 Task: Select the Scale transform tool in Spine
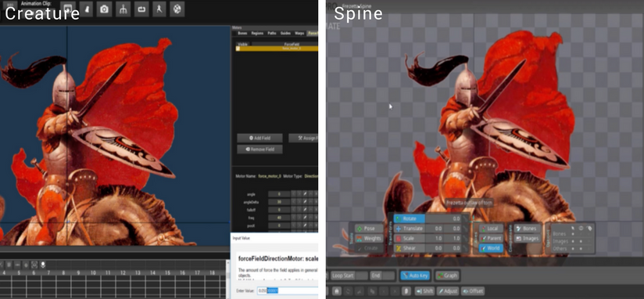(410, 239)
